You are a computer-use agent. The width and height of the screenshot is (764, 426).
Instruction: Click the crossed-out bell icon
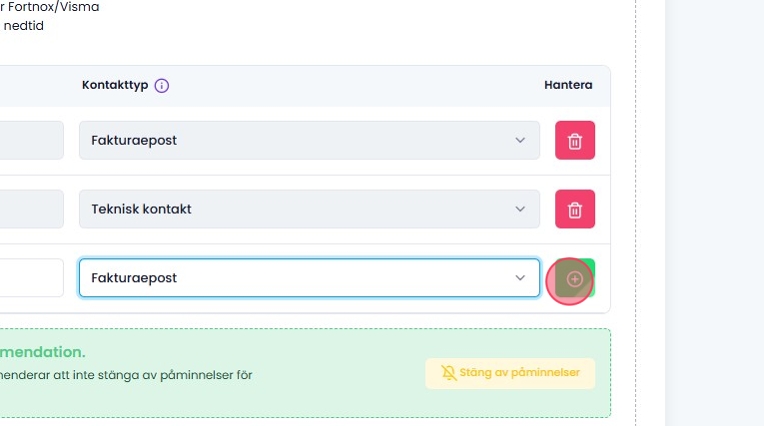[449, 373]
